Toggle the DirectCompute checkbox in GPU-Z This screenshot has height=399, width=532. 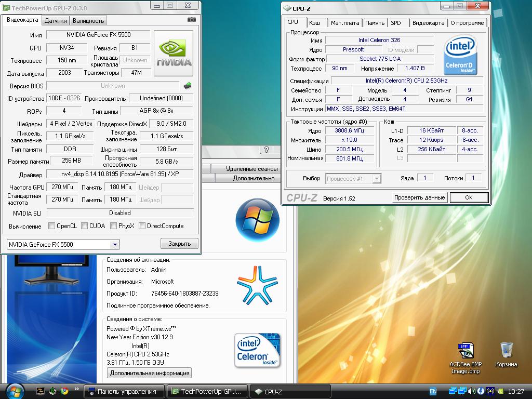point(142,225)
